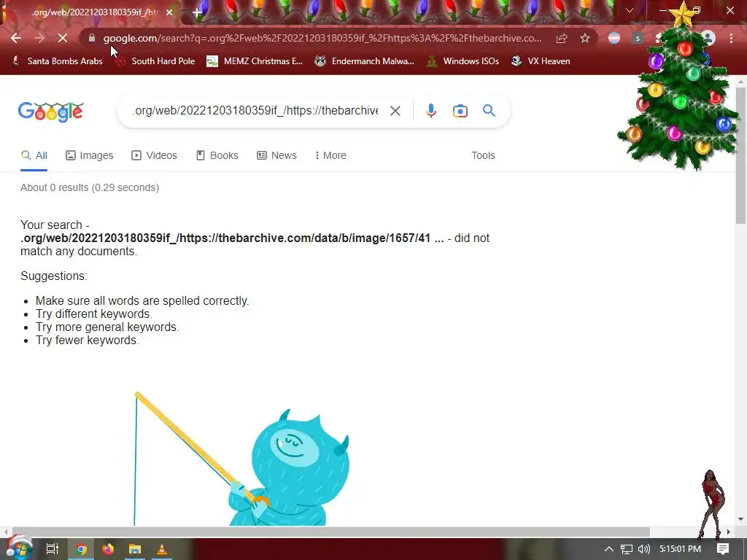
Task: Open Task View on the taskbar
Action: click(52, 549)
